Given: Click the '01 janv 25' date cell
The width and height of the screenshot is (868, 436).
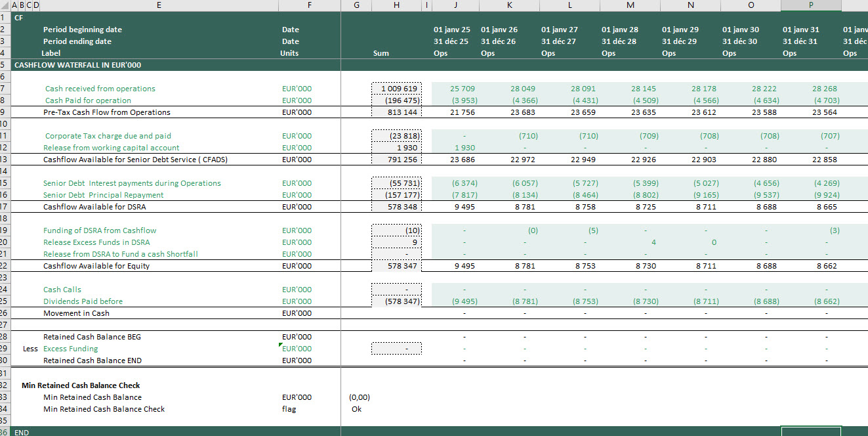Looking at the screenshot, I should 451,30.
